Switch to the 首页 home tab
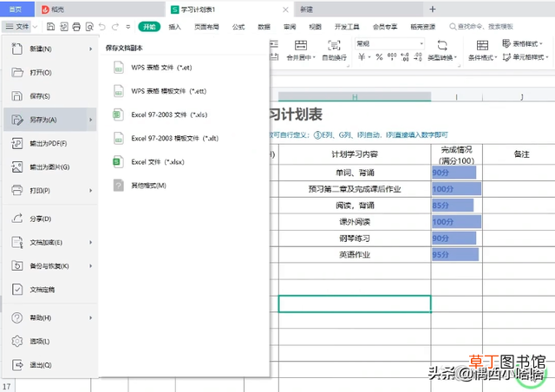 tap(16, 10)
